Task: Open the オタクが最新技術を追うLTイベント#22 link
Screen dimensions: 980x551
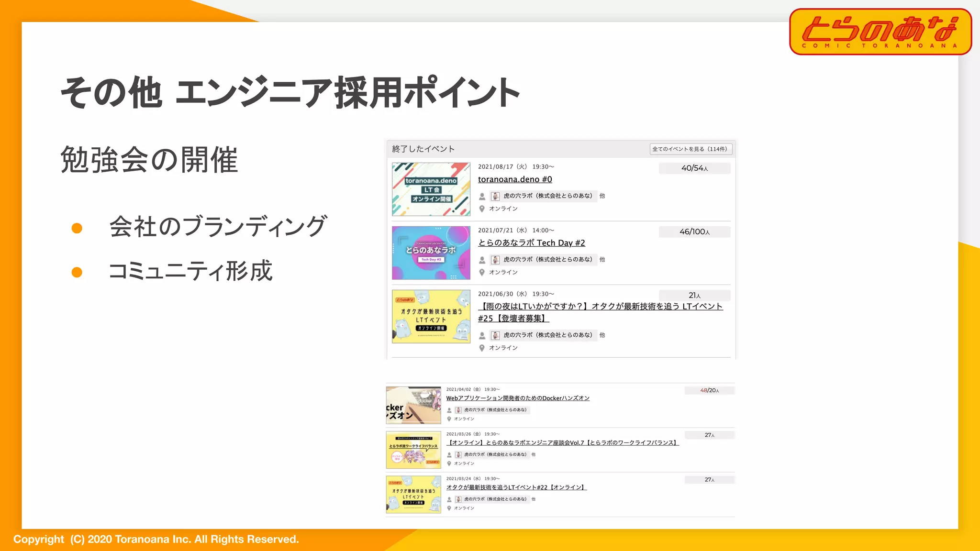Action: [516, 487]
